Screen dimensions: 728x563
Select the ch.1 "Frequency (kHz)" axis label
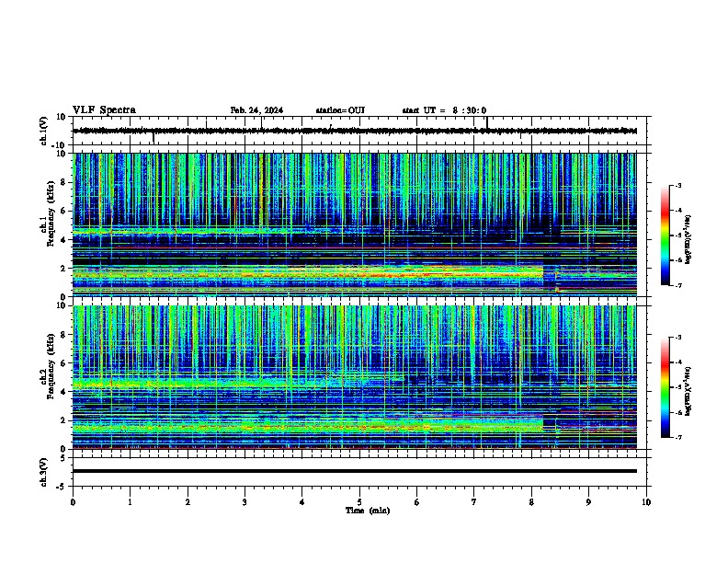tap(51, 213)
